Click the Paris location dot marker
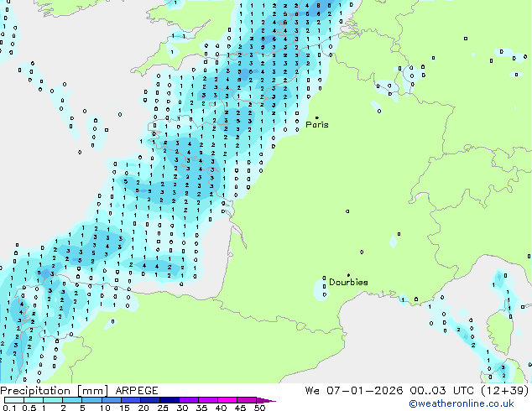 317,117
